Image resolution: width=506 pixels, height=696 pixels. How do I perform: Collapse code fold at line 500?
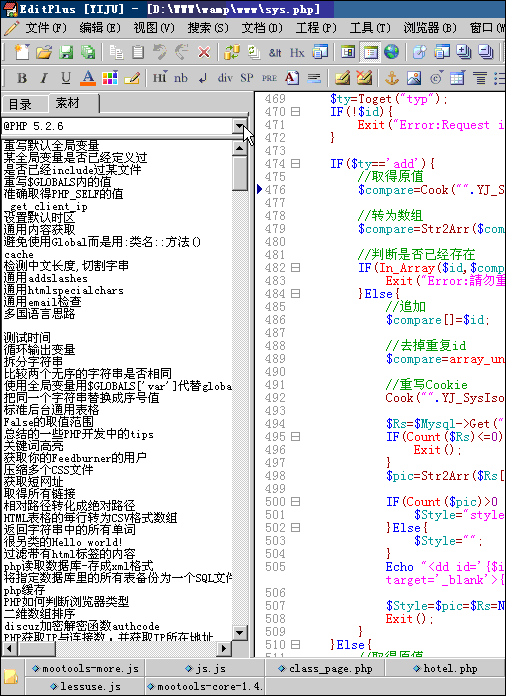coord(295,502)
